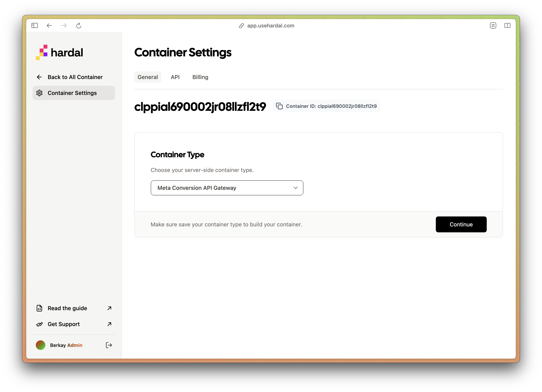The height and width of the screenshot is (392, 542).
Task: Click the external arrow of Get Support
Action: pyautogui.click(x=109, y=324)
